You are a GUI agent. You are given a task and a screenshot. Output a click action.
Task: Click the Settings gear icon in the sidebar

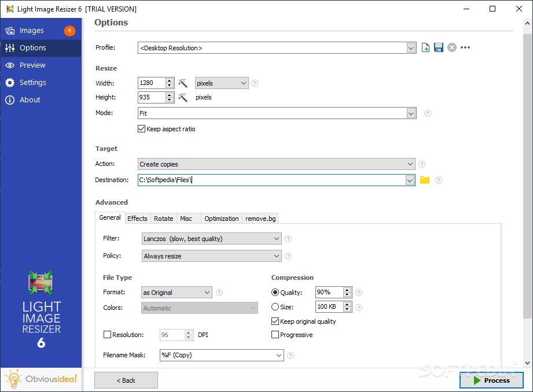(x=10, y=83)
